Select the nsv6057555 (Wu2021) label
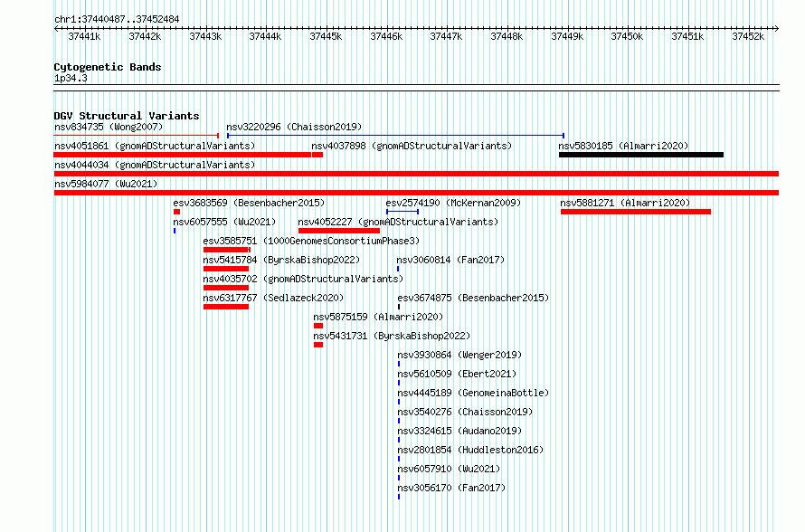The width and height of the screenshot is (805, 532). [x=224, y=222]
